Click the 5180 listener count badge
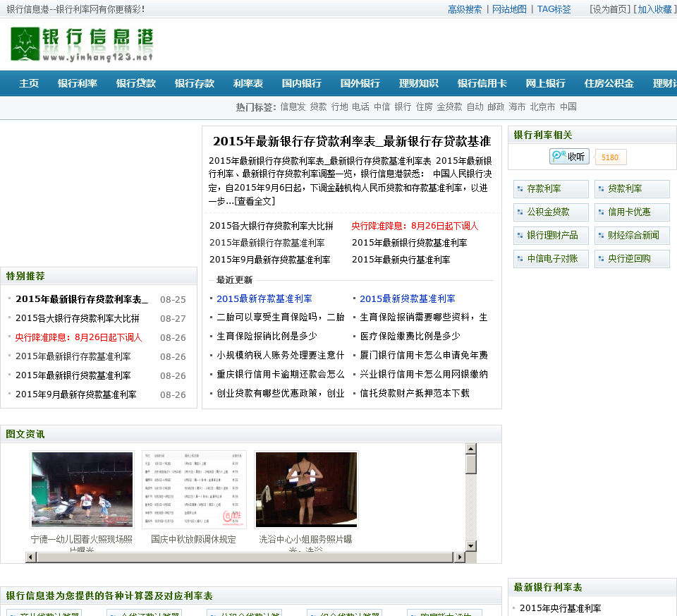Image resolution: width=677 pixels, height=616 pixels. tap(610, 157)
